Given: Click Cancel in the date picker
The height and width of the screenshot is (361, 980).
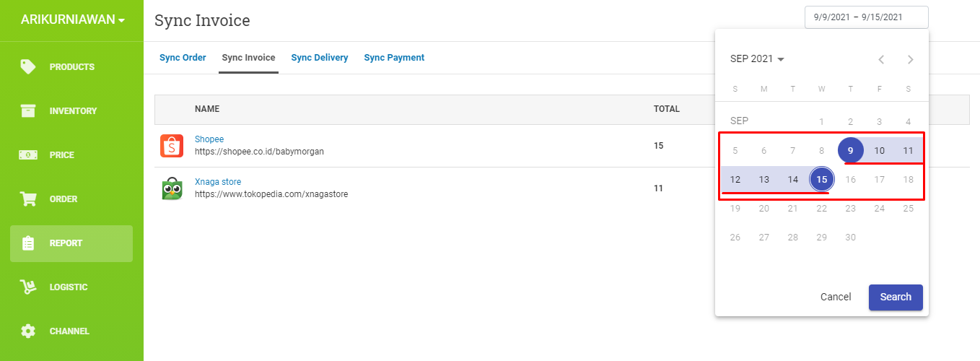Looking at the screenshot, I should point(836,297).
